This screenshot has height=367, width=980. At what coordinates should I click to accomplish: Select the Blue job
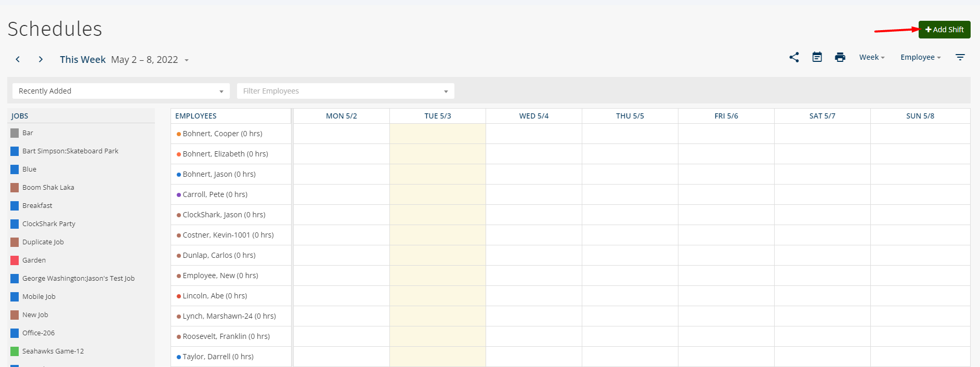29,169
